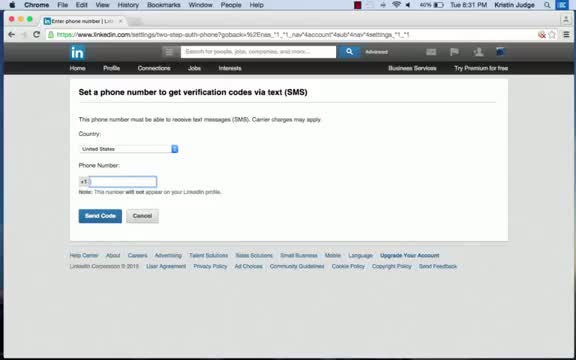Screen dimensions: 576x360
Task: Click the LinkedIn logo
Action: click(x=77, y=53)
